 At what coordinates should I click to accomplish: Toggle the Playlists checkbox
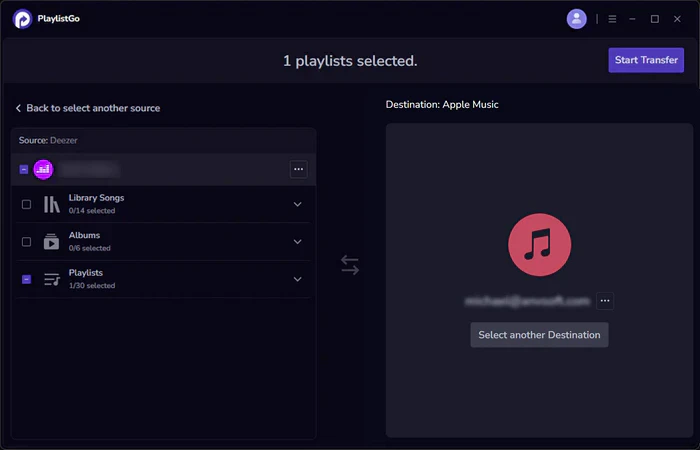(x=26, y=279)
